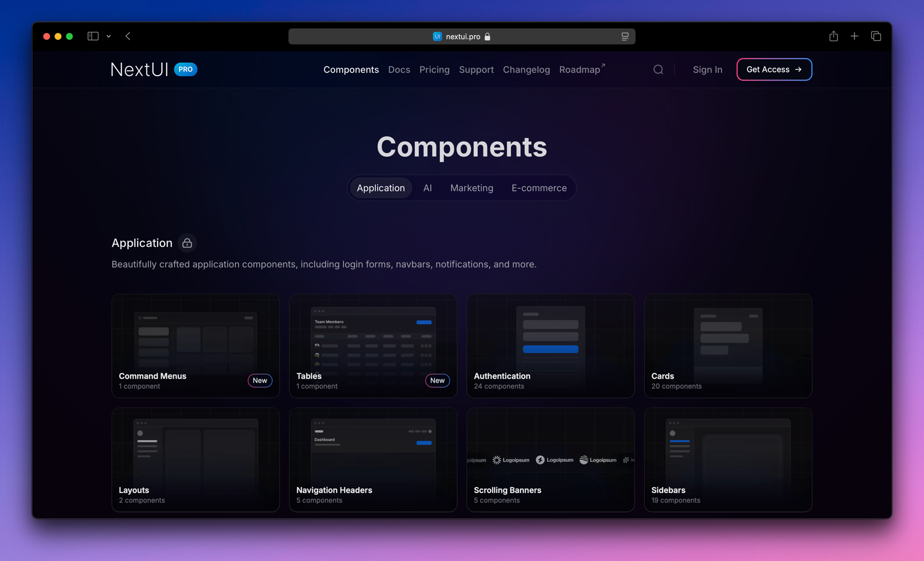Open the Sidebars component card

pyautogui.click(x=728, y=460)
